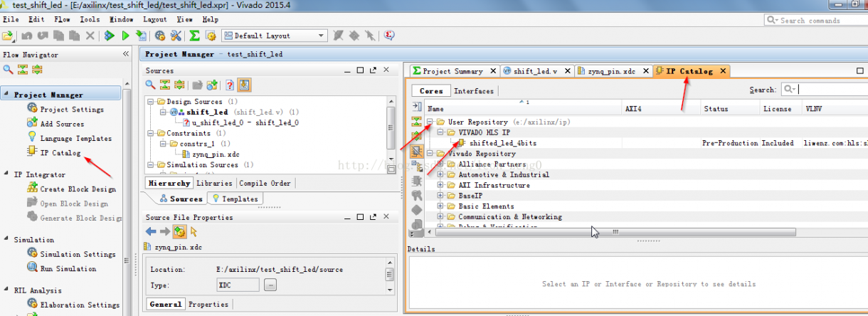Collapse all in Sources panel toolbar

pyautogui.click(x=164, y=85)
